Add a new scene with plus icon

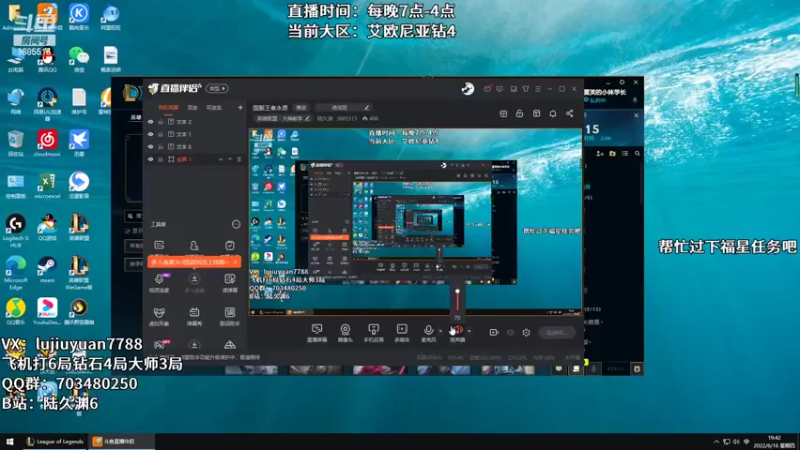240,108
